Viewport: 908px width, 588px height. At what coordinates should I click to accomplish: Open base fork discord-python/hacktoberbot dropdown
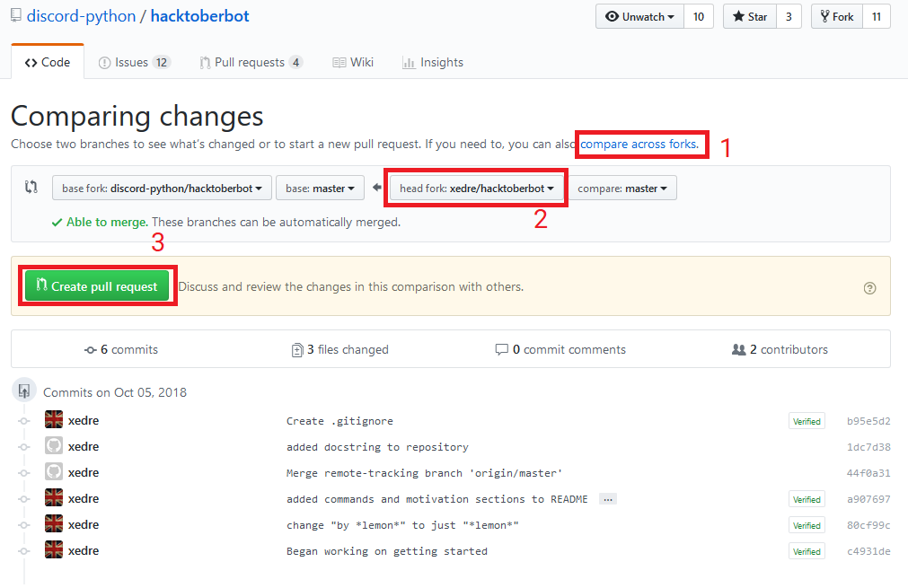point(163,189)
